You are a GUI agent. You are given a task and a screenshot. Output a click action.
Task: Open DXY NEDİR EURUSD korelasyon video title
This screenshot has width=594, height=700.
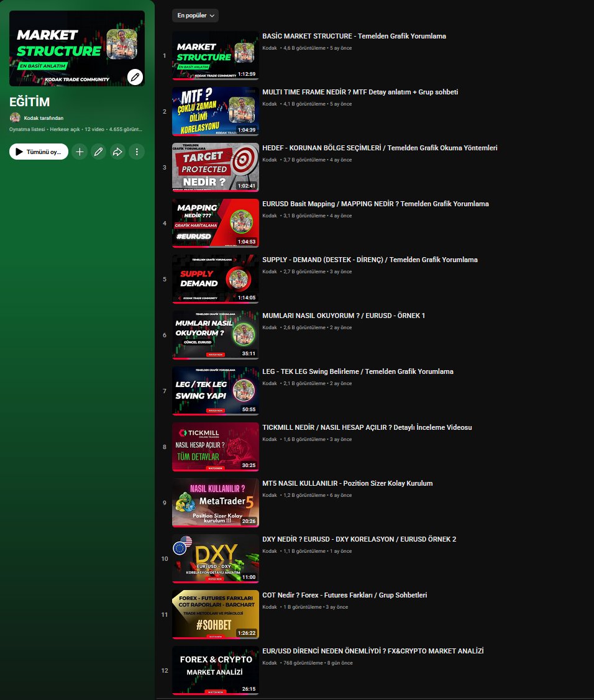click(x=359, y=539)
